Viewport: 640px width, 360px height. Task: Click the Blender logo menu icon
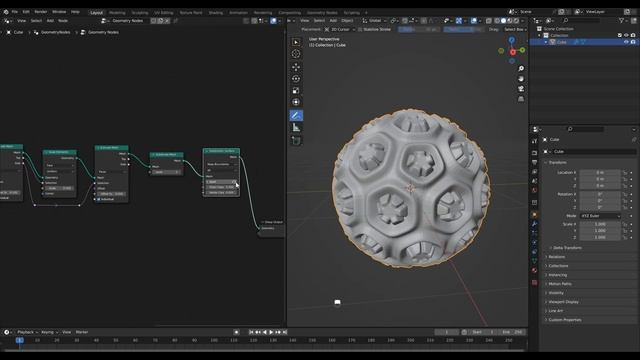click(x=6, y=12)
